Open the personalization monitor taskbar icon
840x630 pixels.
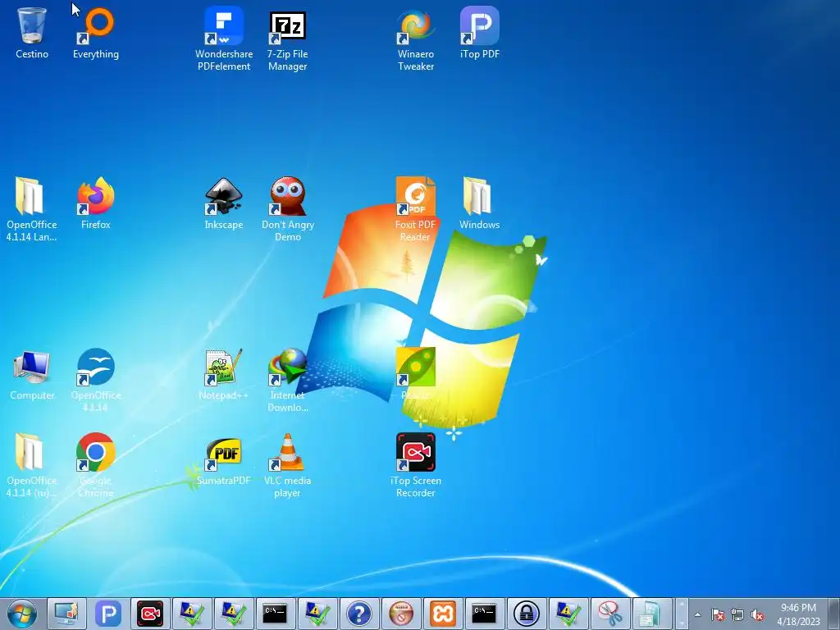tap(67, 614)
